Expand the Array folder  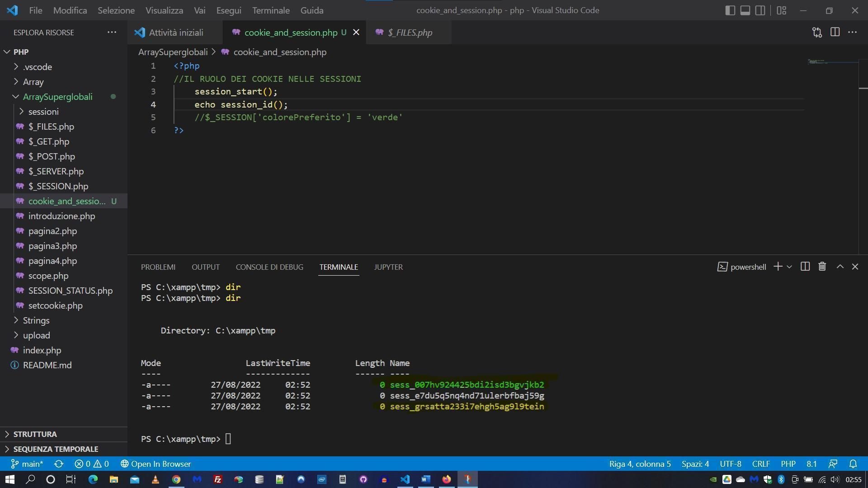click(x=16, y=82)
